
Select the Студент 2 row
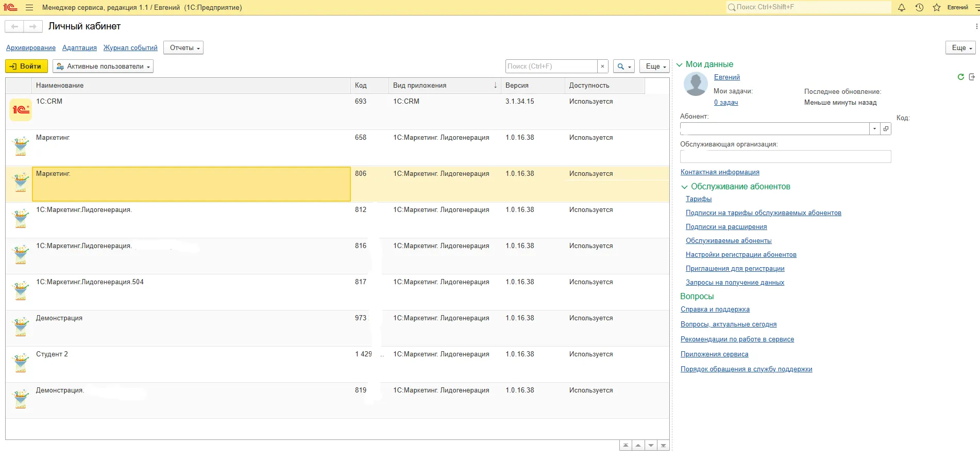337,364
